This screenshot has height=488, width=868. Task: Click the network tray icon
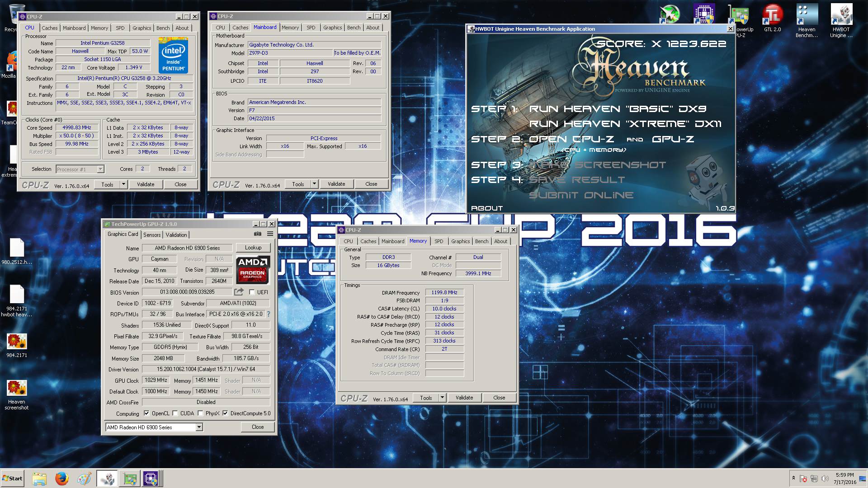pyautogui.click(x=814, y=479)
